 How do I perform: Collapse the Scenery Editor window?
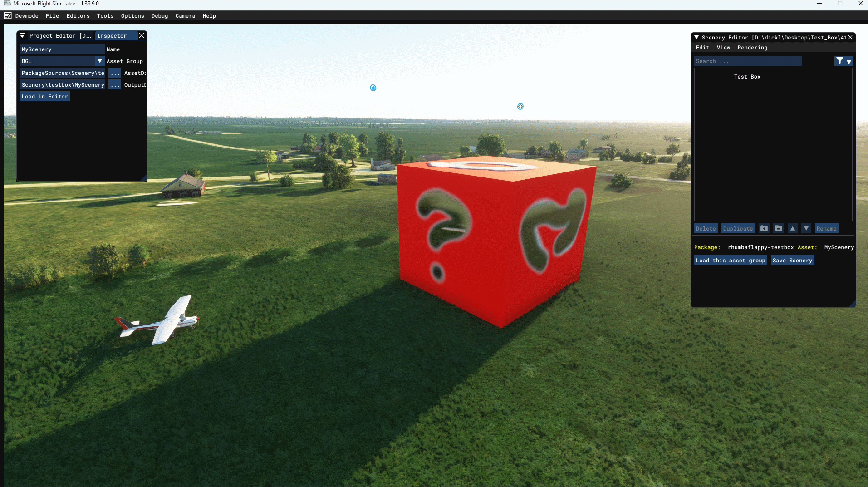696,38
